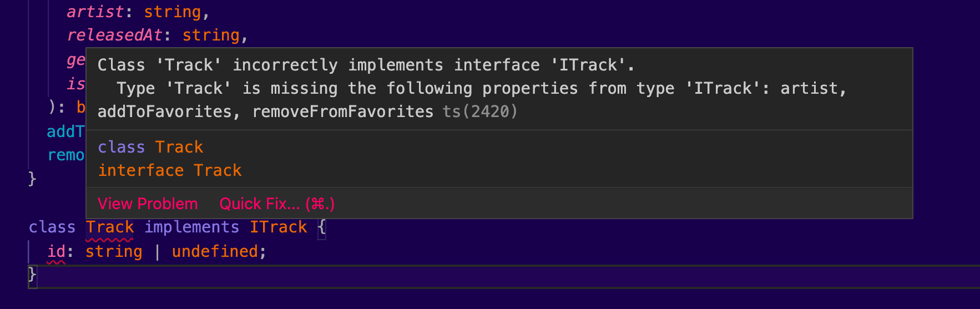The image size is (980, 309).
Task: Click the View Problem link
Action: (148, 204)
